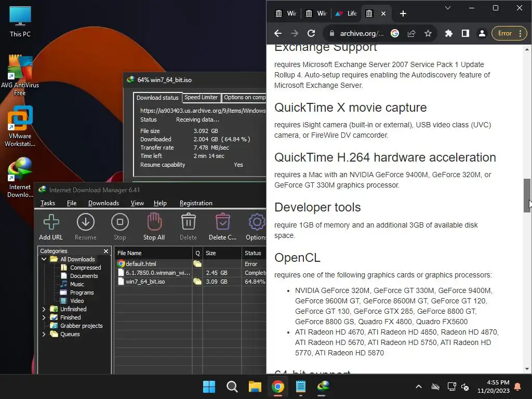Open Windows Start menu

pyautogui.click(x=209, y=387)
